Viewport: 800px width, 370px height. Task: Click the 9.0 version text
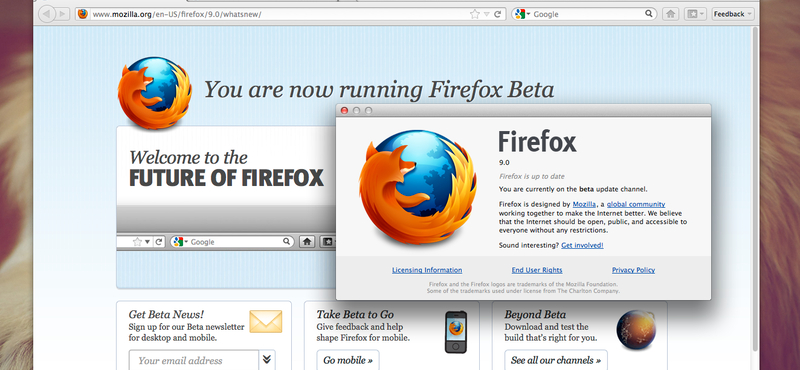[x=504, y=163]
